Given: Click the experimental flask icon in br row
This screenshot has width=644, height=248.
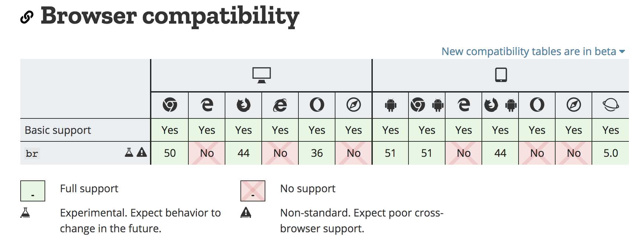Looking at the screenshot, I should pyautogui.click(x=129, y=152).
